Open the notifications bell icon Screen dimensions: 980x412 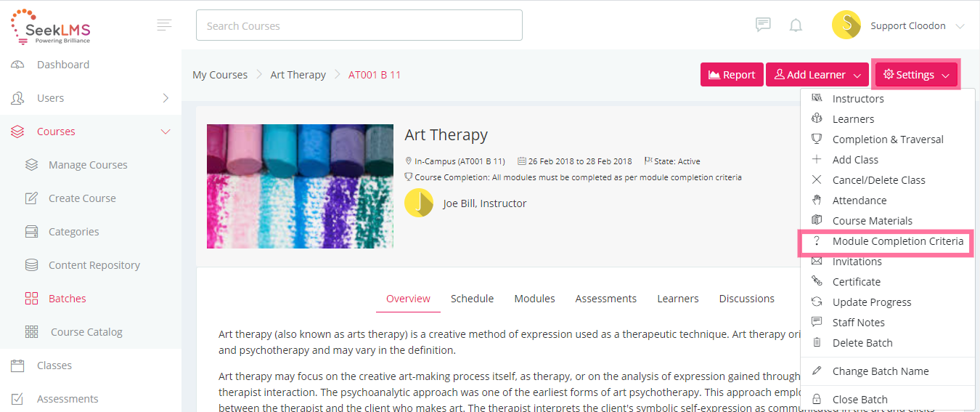[796, 25]
